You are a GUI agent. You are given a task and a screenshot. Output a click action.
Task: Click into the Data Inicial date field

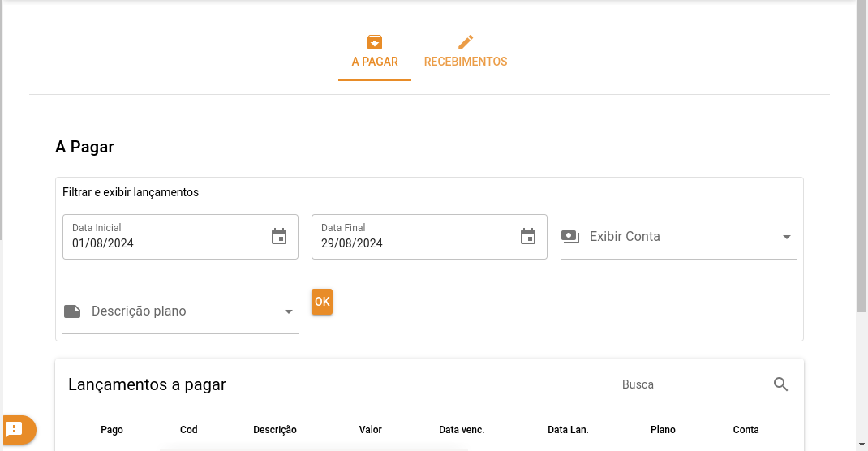[162, 243]
